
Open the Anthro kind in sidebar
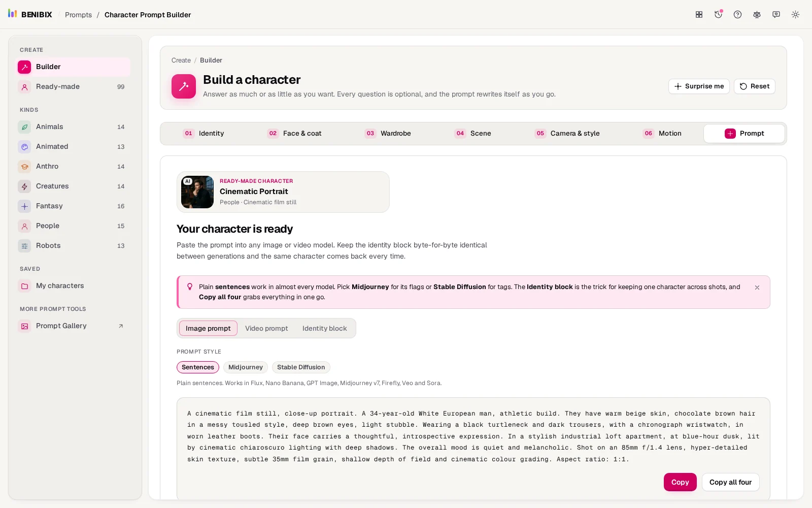pyautogui.click(x=74, y=167)
